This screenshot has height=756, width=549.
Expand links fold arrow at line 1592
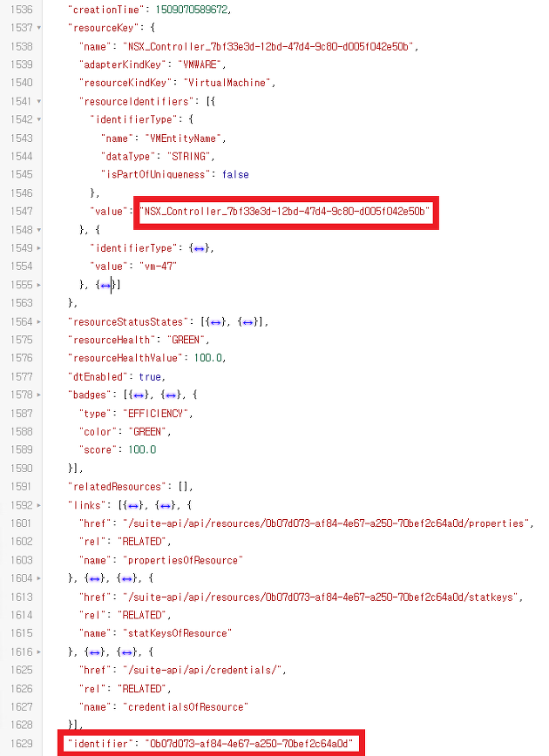(x=39, y=505)
